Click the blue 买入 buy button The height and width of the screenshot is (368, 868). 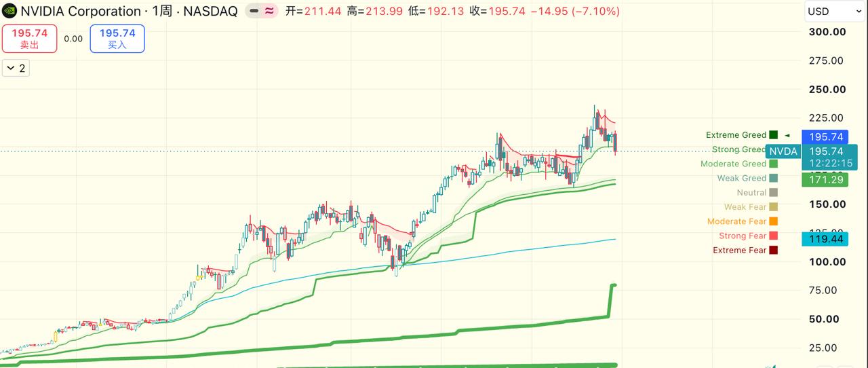point(117,39)
